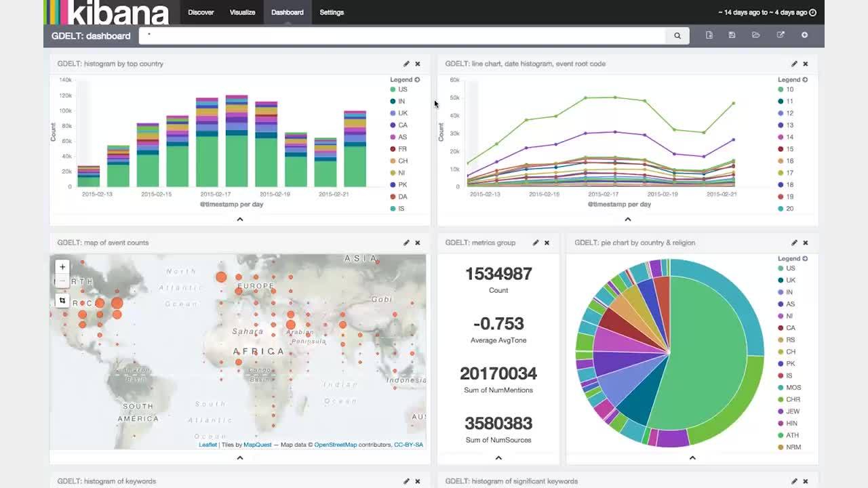Screen dimensions: 868x488
Task: Open the pie chart legend settings gear
Action: pyautogui.click(x=806, y=258)
